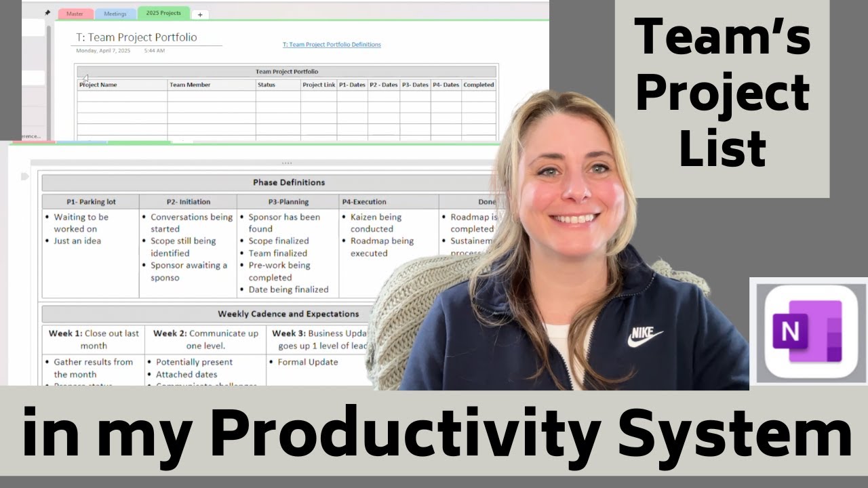The width and height of the screenshot is (868, 488).
Task: Click the bullet 'Conversations being started'
Action: click(191, 223)
